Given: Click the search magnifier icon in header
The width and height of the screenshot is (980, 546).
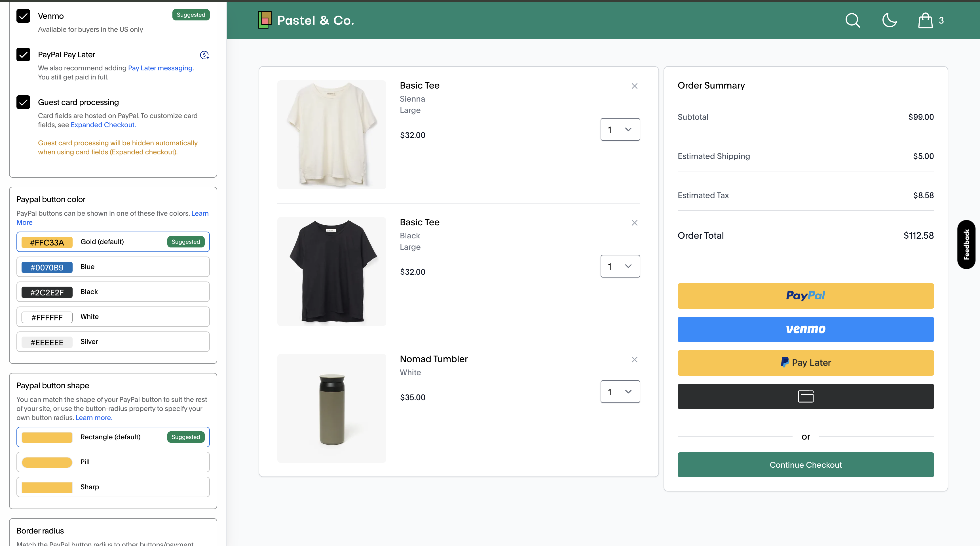Looking at the screenshot, I should point(852,20).
